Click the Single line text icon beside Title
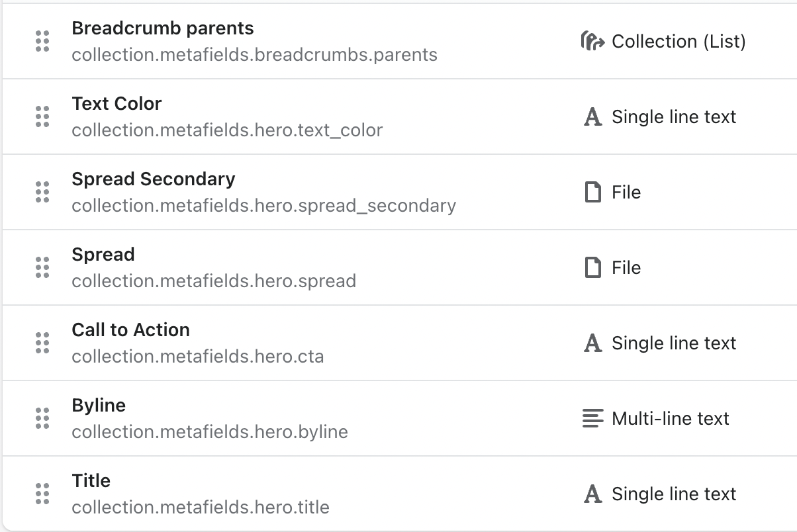This screenshot has width=797, height=532. coord(593,494)
